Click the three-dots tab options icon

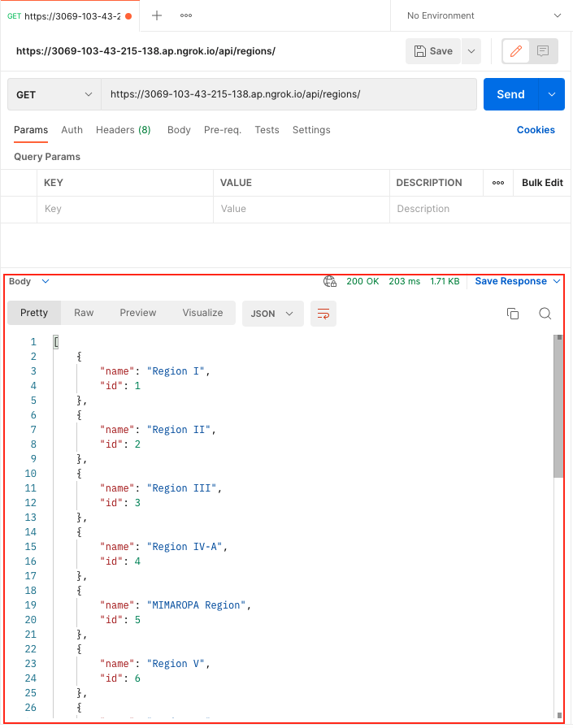tap(186, 15)
